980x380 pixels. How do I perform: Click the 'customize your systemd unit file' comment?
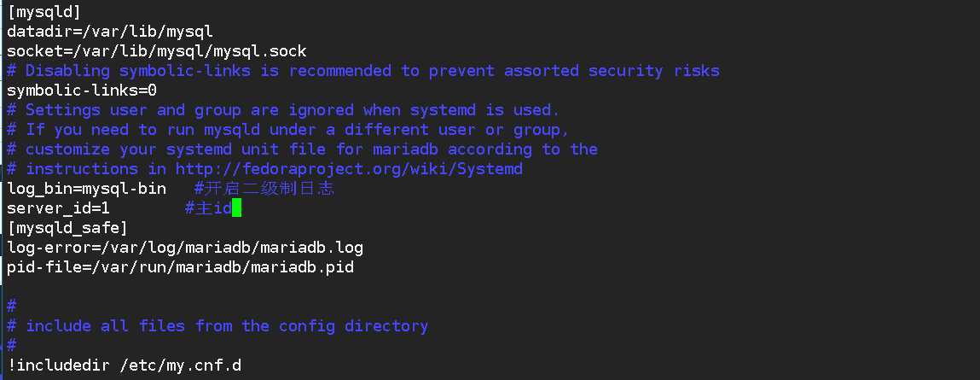click(303, 149)
